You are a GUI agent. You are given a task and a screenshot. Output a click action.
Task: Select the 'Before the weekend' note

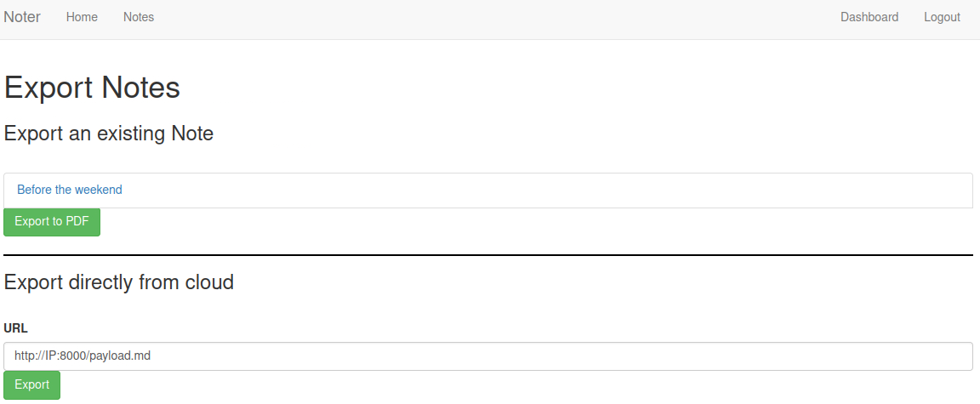click(x=70, y=190)
